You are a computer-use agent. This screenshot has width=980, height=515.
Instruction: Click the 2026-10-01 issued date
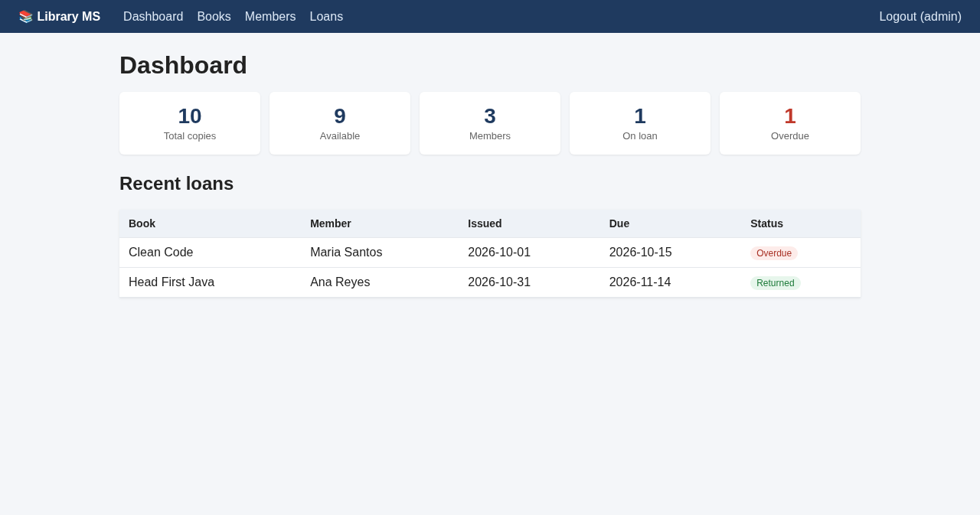499,253
